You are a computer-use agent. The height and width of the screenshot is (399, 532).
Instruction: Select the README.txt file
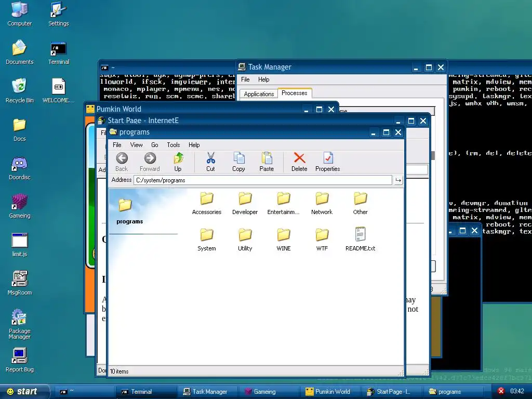tap(361, 240)
